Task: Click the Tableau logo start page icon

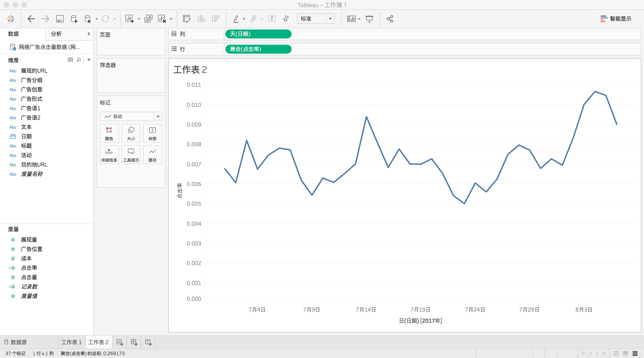Action: 11,19
